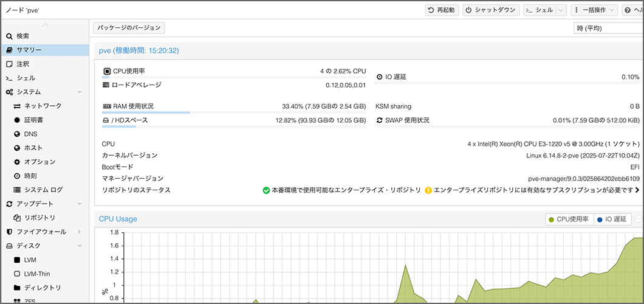644x304 pixels.
Task: Open ネットワーク network settings icon
Action: tap(18, 106)
